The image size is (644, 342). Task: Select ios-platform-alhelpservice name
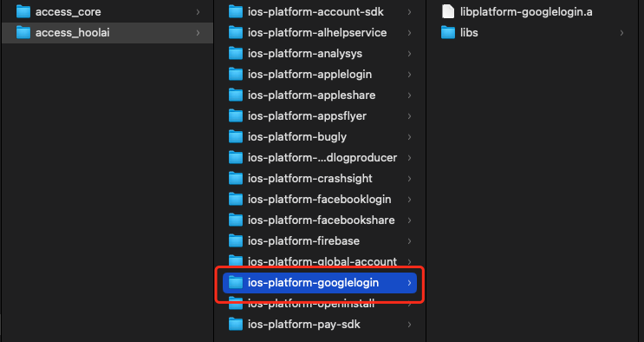pos(317,32)
